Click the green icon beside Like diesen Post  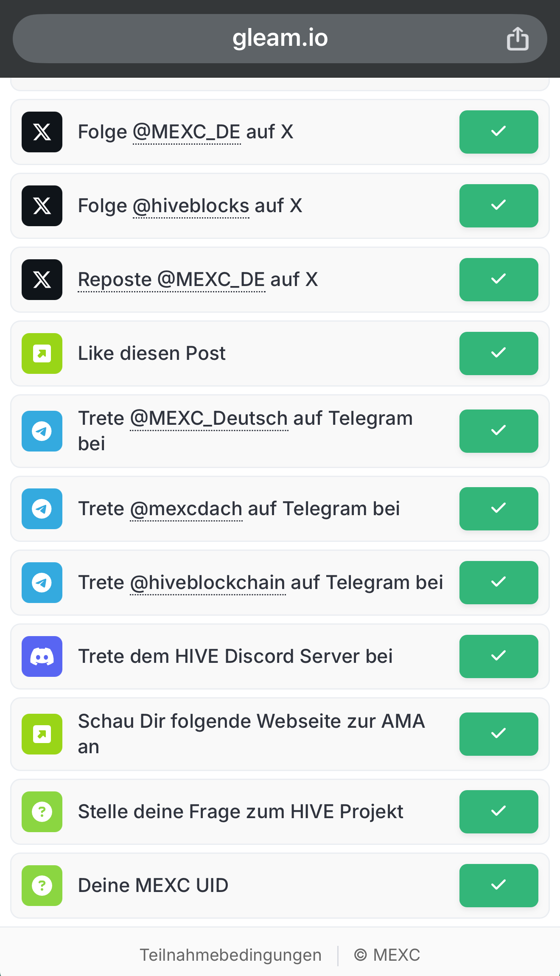[x=42, y=353]
